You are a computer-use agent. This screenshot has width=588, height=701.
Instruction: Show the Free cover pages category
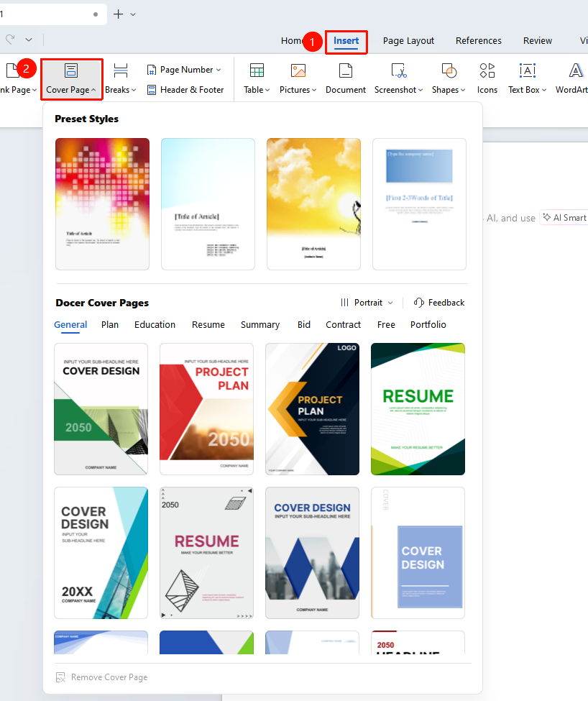pos(386,324)
